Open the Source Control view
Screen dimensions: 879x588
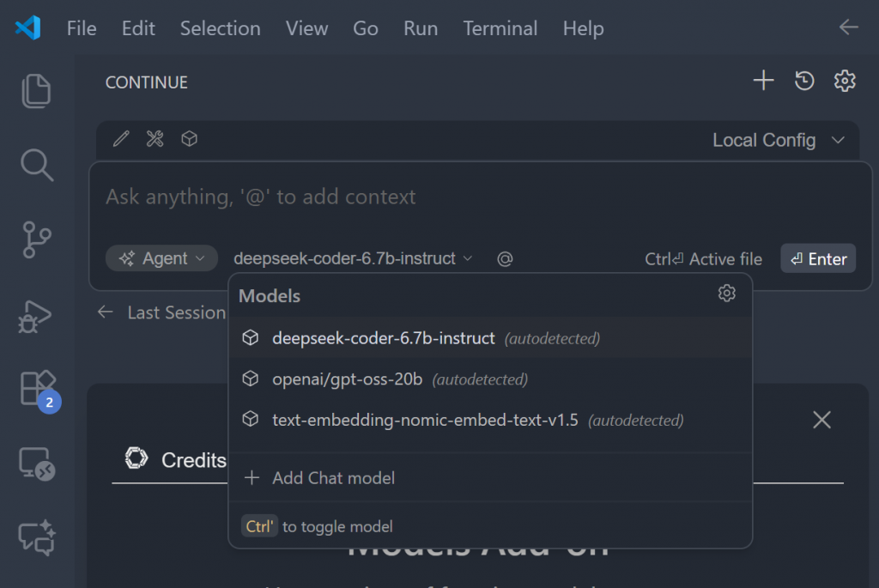tap(36, 239)
